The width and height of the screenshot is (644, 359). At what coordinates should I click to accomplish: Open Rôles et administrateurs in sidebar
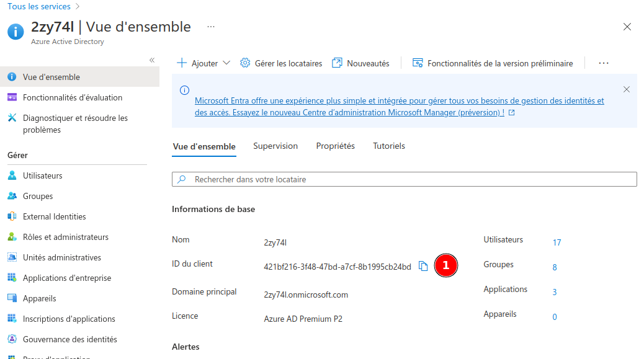(x=65, y=237)
